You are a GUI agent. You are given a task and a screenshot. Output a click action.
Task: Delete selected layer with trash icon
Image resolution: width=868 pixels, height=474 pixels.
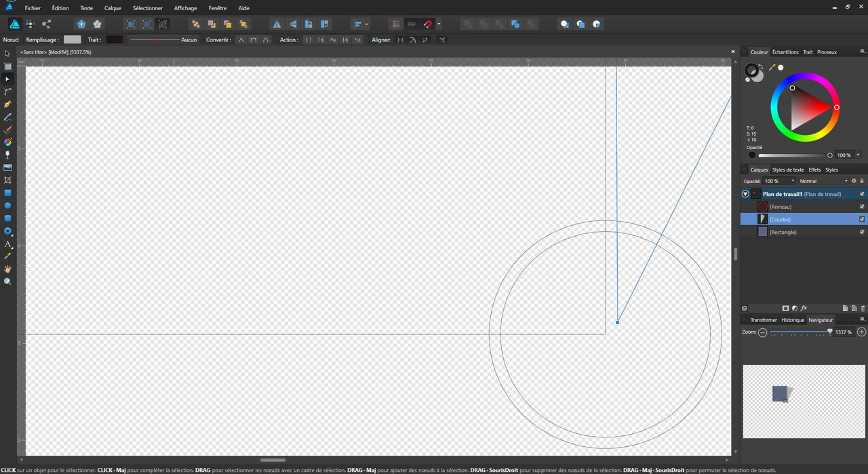pos(863,308)
